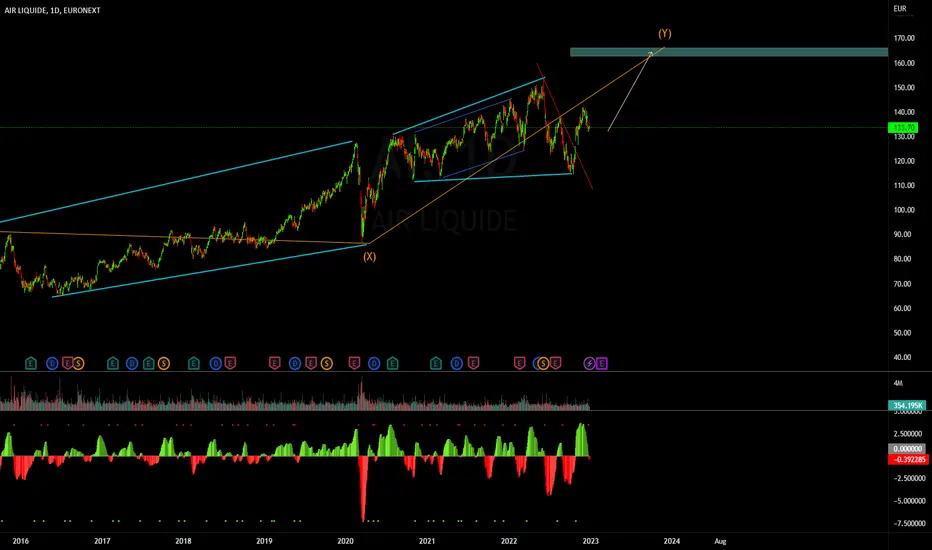Click the AIR LIQUIDE, 1D, EURONEXT title
This screenshot has width=932, height=550.
(x=52, y=10)
